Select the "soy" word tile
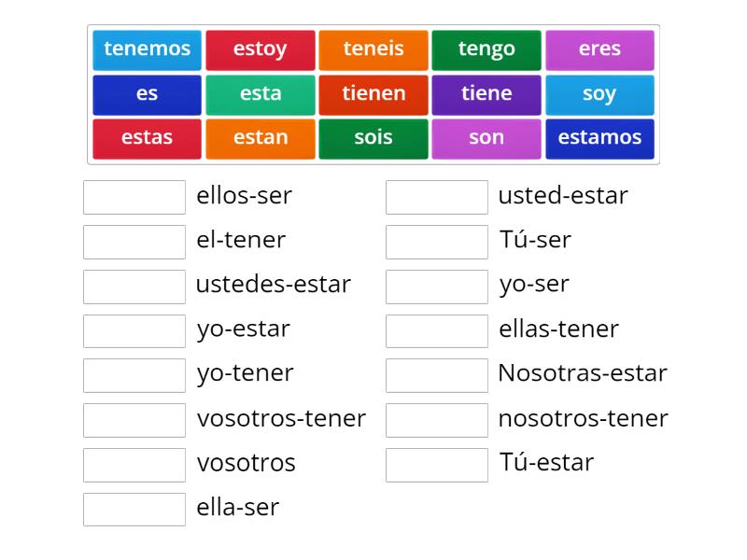The width and height of the screenshot is (747, 560). (600, 93)
